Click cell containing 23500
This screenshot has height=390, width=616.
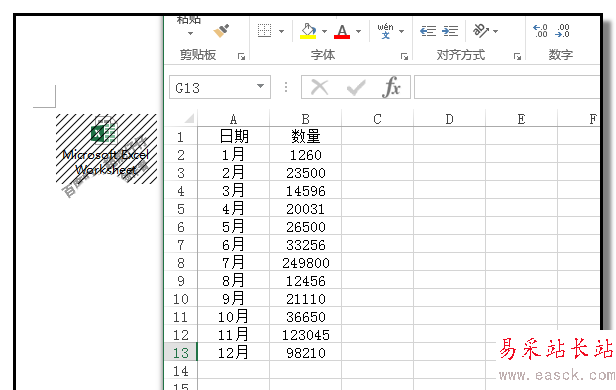pyautogui.click(x=306, y=173)
